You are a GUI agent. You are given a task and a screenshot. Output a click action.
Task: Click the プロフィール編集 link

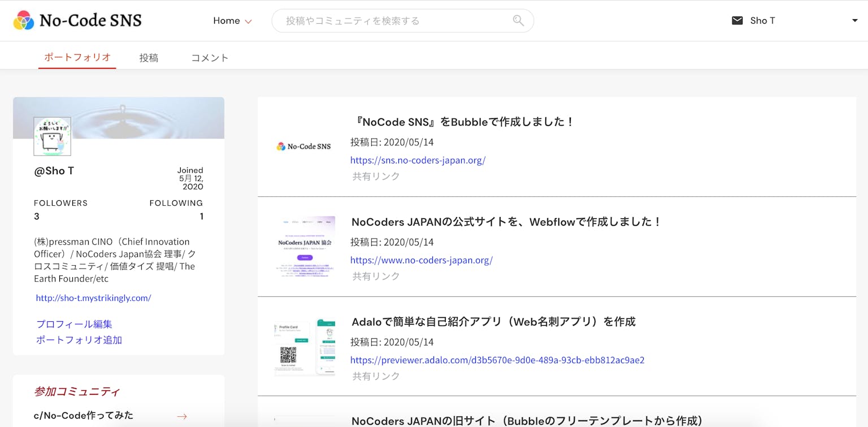click(x=74, y=324)
